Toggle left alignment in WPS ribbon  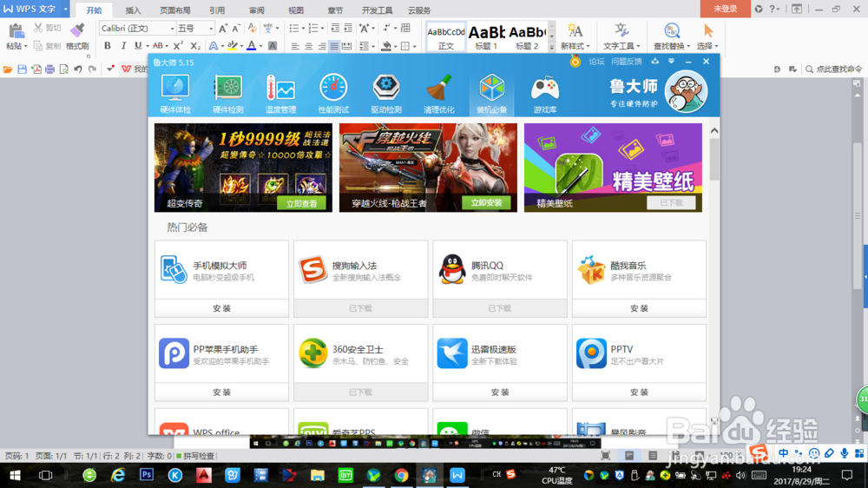point(295,47)
